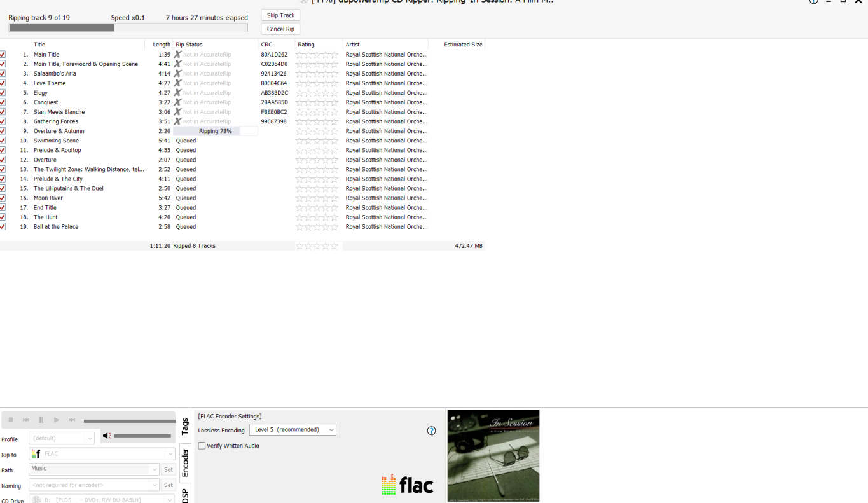Switch to the DSP tab
Screen dimensions: 868x503
tap(185, 495)
